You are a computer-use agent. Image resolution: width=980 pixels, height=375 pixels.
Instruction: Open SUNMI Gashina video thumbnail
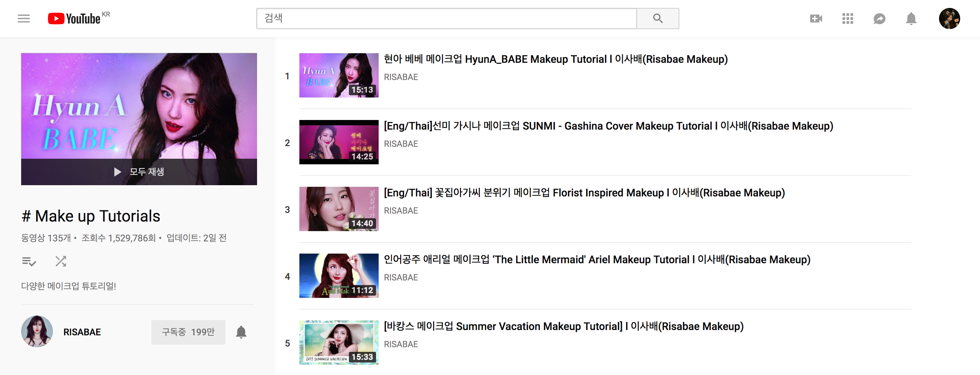[339, 142]
